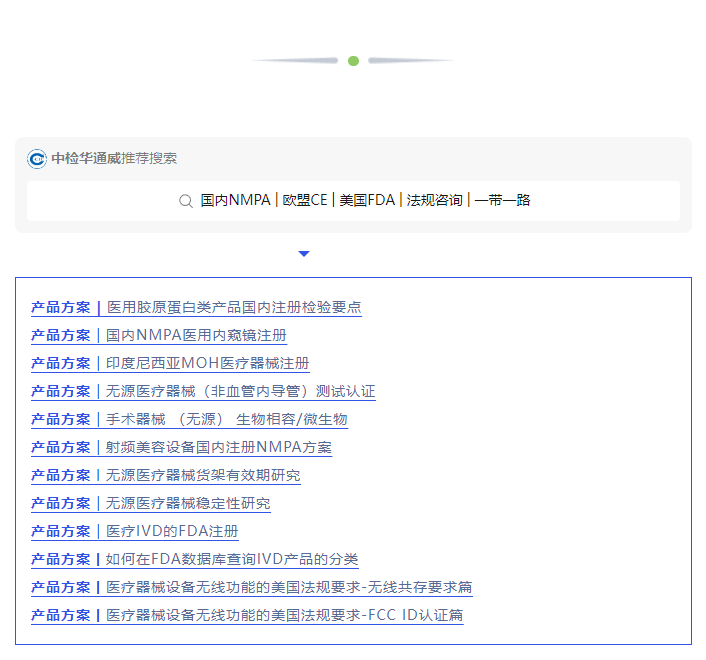Click the green dot divider indicator
706x660 pixels.
(353, 61)
